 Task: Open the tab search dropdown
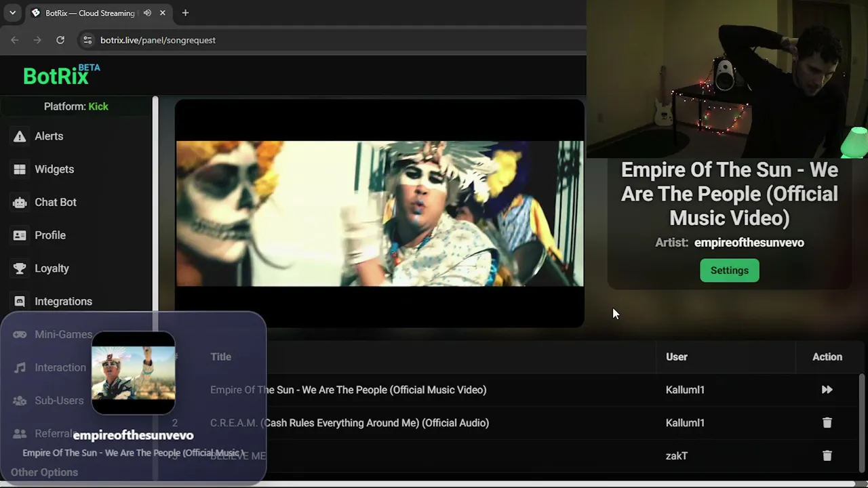point(12,13)
